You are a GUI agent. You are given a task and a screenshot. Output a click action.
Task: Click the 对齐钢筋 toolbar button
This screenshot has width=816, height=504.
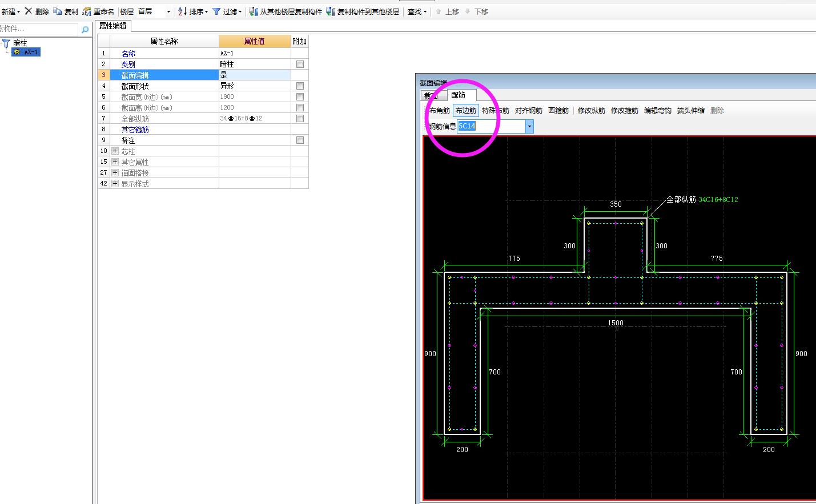pos(529,111)
